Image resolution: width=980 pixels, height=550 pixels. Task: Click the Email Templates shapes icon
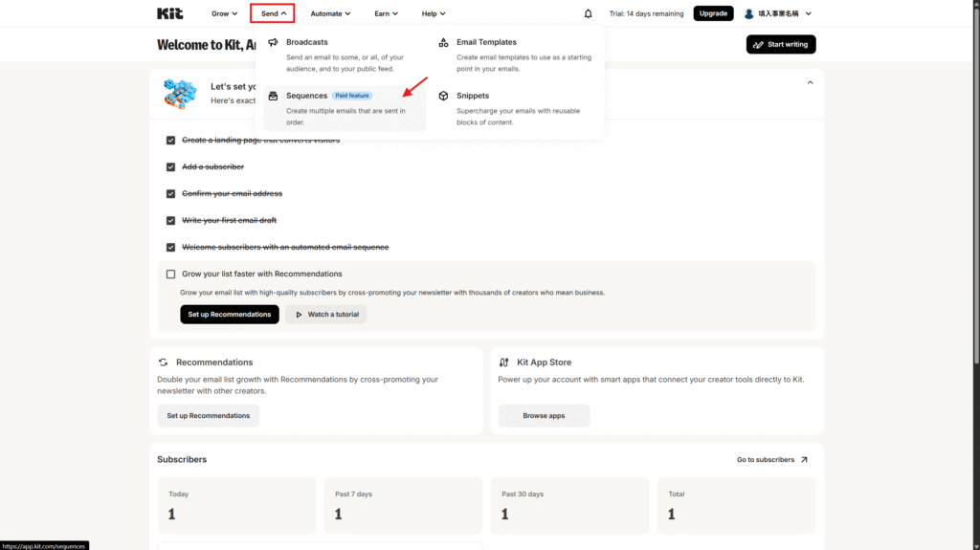tap(443, 42)
